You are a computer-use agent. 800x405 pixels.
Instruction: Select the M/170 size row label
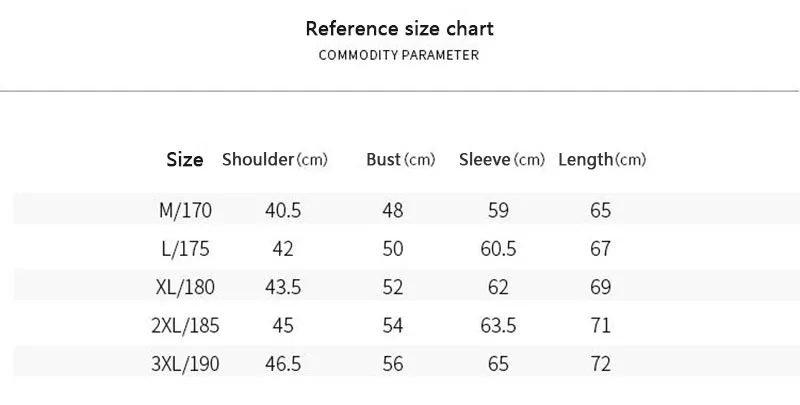185,210
